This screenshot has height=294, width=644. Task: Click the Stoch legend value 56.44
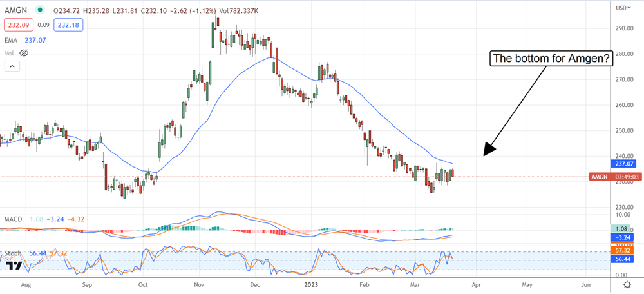37,253
